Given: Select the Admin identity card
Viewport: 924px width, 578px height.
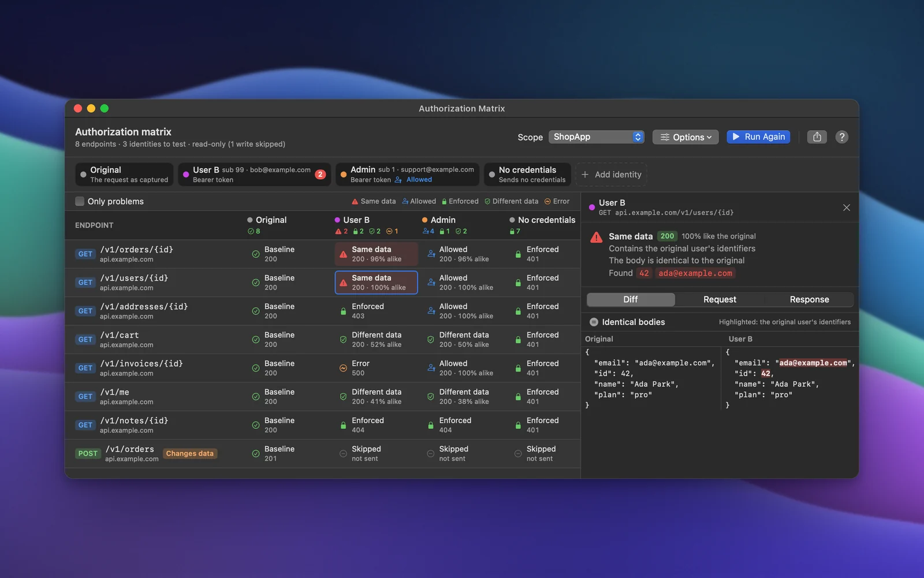Looking at the screenshot, I should click(x=407, y=175).
